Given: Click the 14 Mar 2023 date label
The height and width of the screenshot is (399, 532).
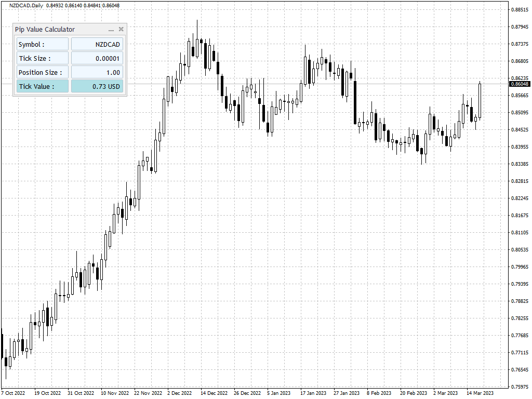Looking at the screenshot, I should tap(480, 393).
